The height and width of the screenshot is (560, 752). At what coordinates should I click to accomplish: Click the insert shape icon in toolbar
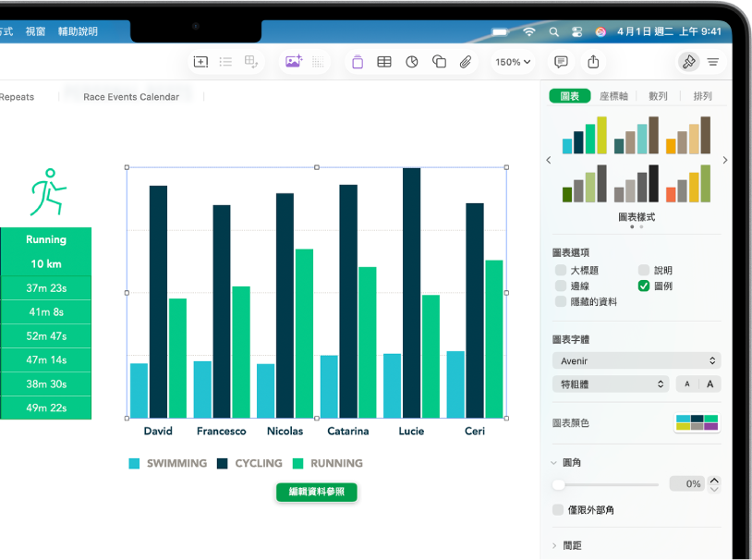point(439,62)
